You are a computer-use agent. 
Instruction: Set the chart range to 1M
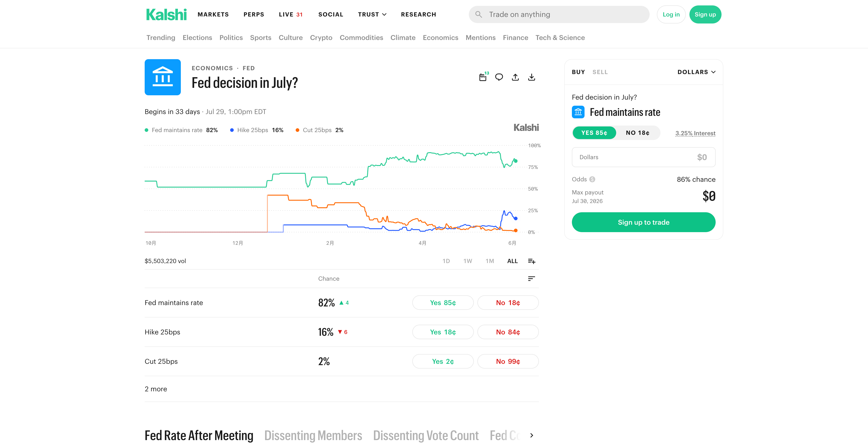490,261
